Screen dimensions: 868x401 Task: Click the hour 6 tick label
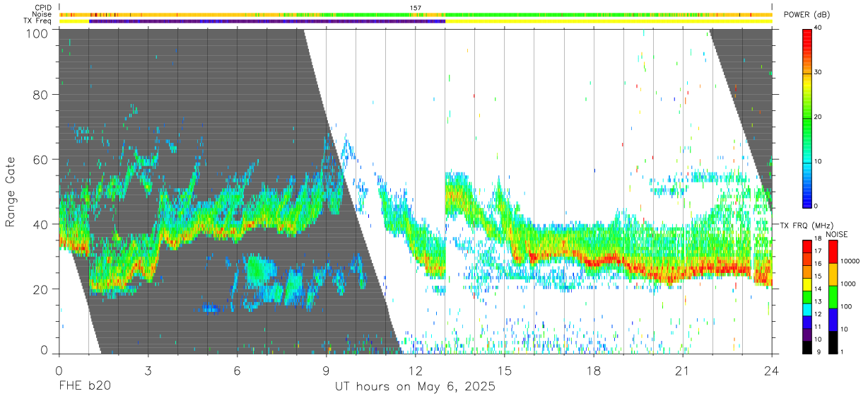[x=237, y=370]
